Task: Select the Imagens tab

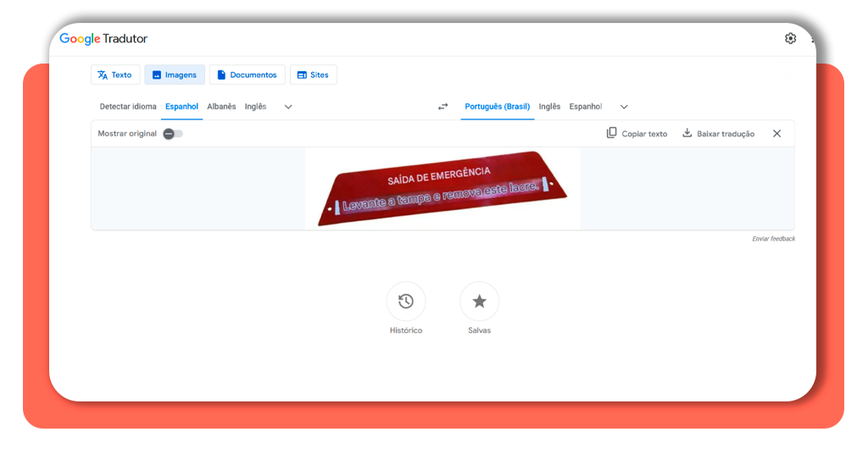Action: click(175, 75)
